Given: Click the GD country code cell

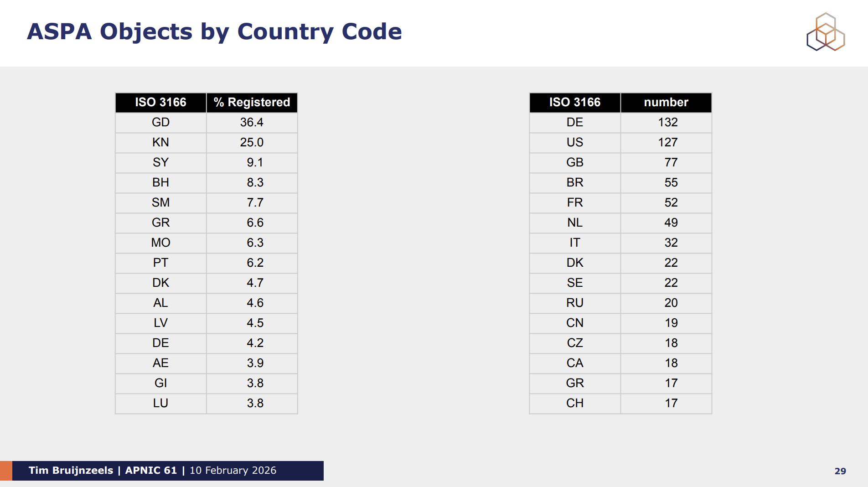Looking at the screenshot, I should click(160, 122).
